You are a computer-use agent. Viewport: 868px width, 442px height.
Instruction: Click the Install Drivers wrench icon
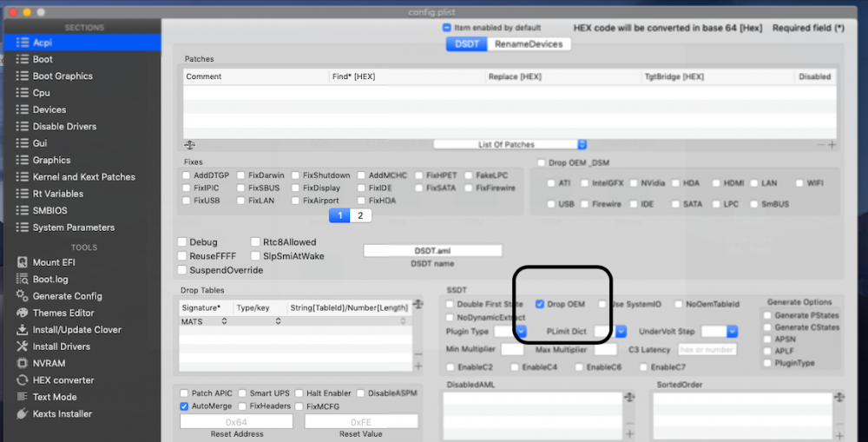pos(23,346)
